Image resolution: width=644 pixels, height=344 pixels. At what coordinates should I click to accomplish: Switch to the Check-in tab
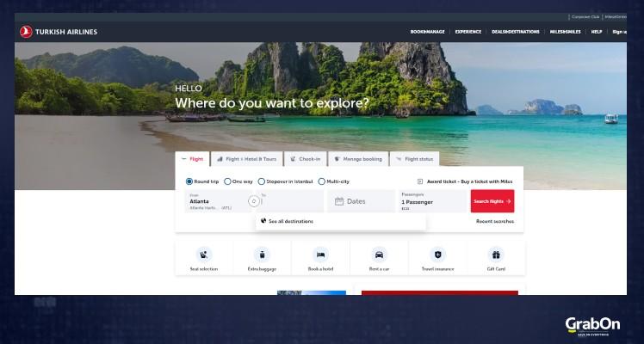coord(307,159)
